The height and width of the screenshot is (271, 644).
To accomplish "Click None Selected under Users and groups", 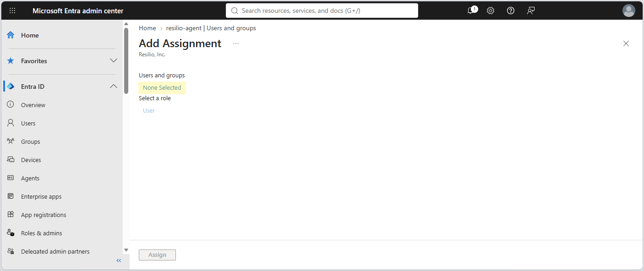I will (162, 87).
